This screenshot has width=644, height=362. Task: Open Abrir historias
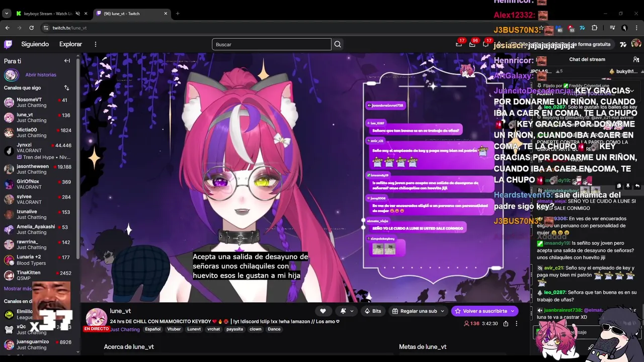pos(41,75)
